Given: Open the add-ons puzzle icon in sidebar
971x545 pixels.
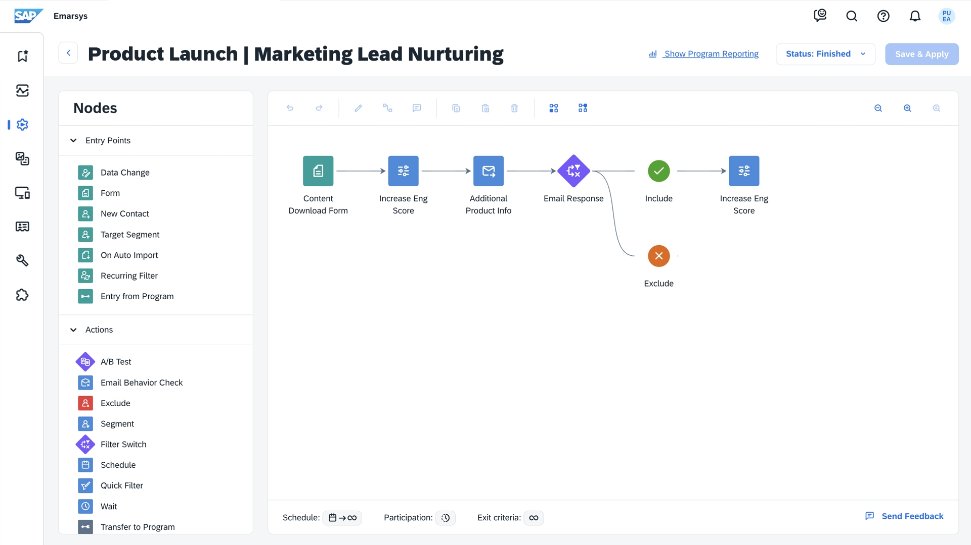Looking at the screenshot, I should (22, 295).
